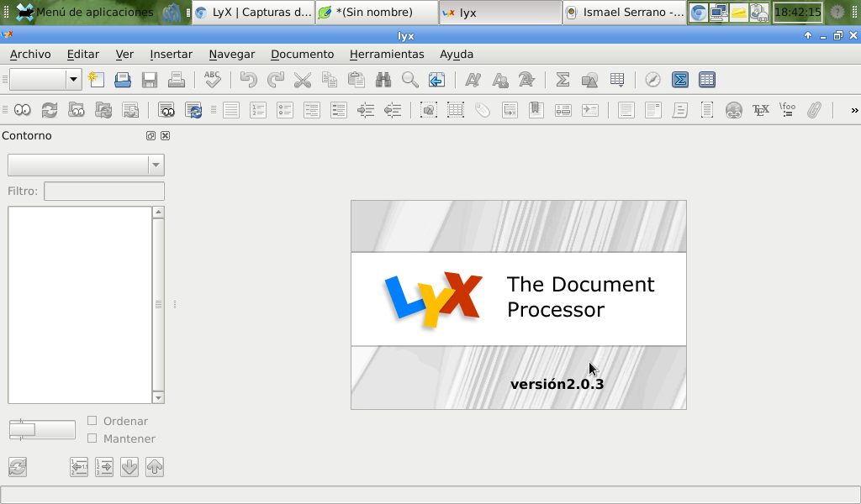Screen dimensions: 861x504
Task: Open the Insertar menu
Action: point(171,54)
